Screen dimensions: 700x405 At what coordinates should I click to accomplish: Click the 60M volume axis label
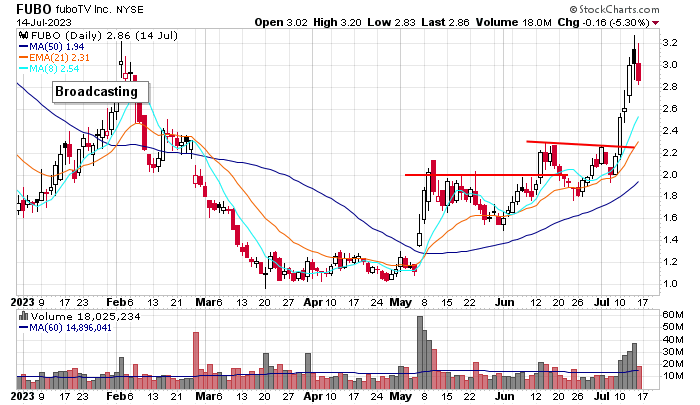pyautogui.click(x=672, y=315)
